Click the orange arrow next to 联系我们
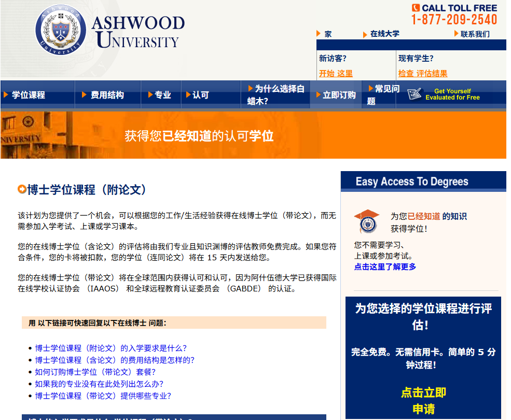 coord(456,34)
